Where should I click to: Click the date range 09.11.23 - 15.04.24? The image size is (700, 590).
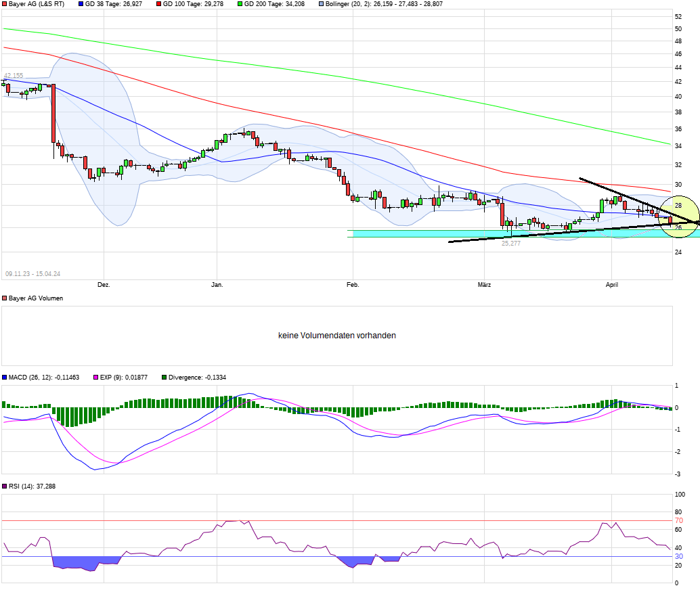click(32, 273)
